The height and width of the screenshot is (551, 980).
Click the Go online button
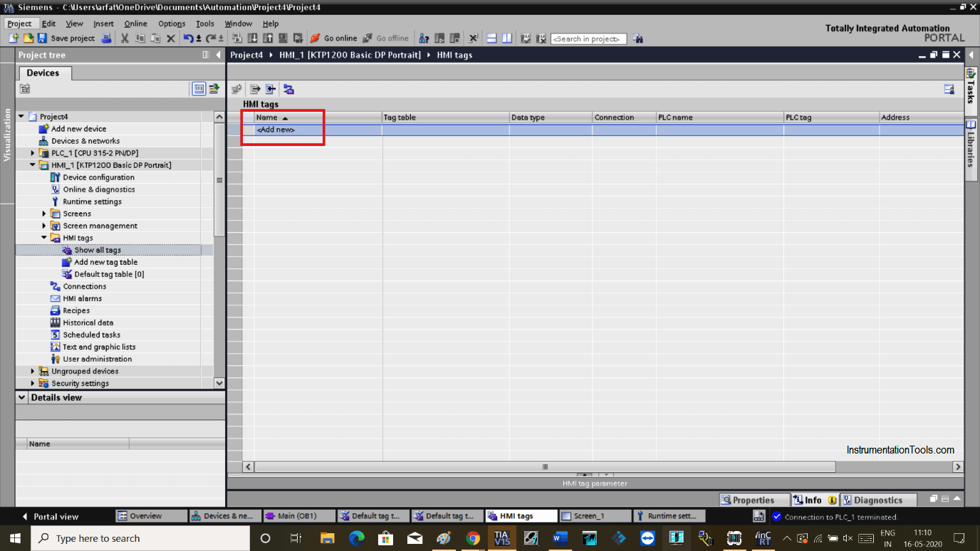coord(334,38)
